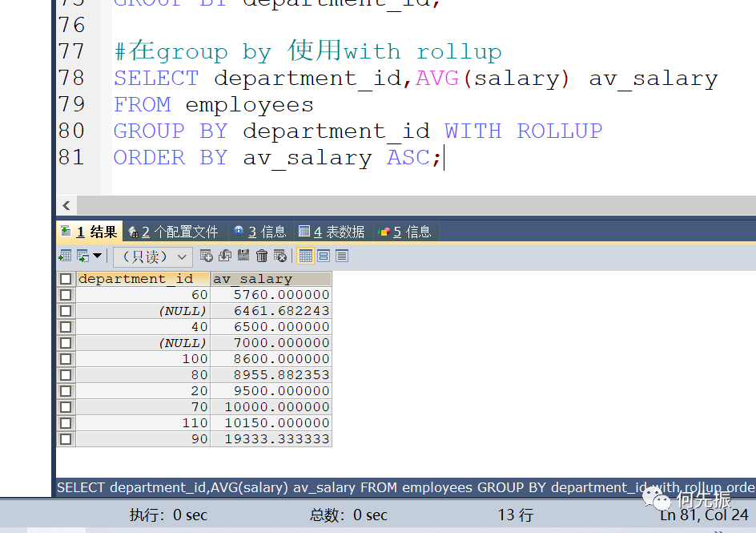Switch to text view mode icon
The image size is (756, 533).
(342, 256)
